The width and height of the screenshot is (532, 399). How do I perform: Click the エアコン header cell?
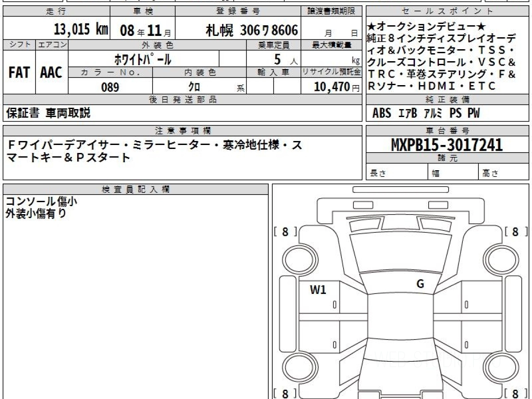tap(52, 45)
